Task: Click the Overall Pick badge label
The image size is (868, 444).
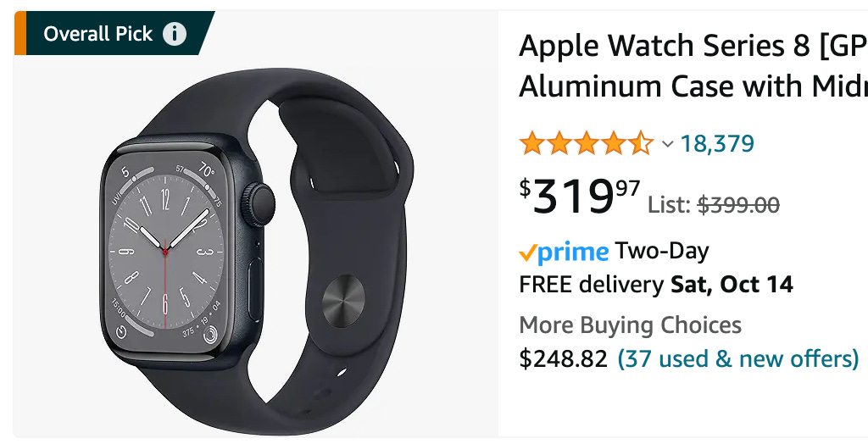Action: pyautogui.click(x=98, y=34)
